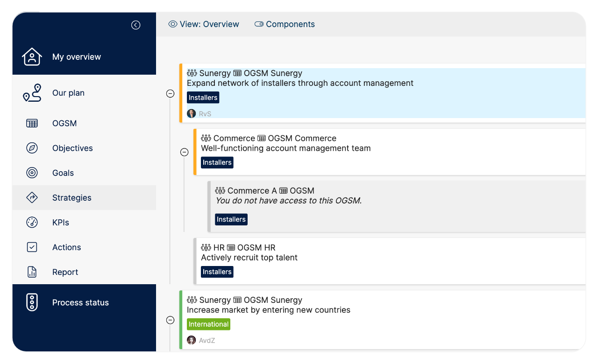Toggle the Components switch

259,24
